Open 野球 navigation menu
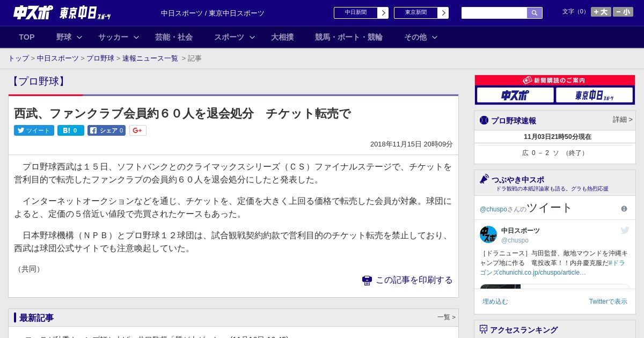The image size is (644, 338). pyautogui.click(x=64, y=37)
